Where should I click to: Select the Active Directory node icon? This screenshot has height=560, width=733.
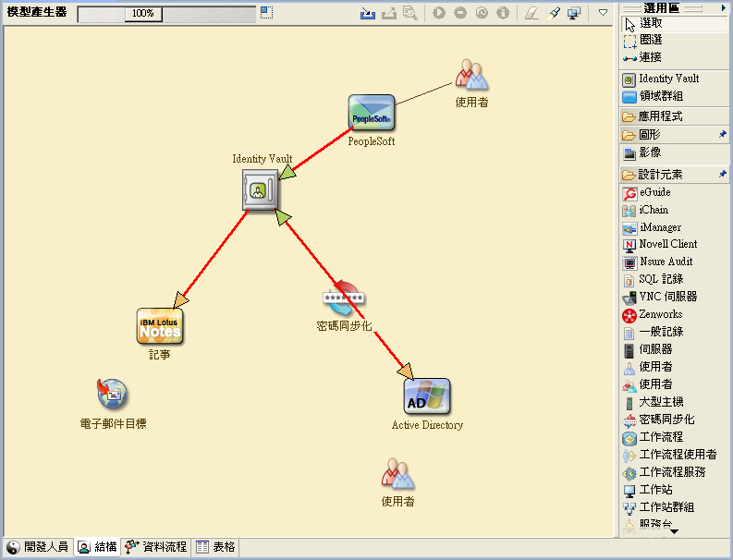(427, 396)
